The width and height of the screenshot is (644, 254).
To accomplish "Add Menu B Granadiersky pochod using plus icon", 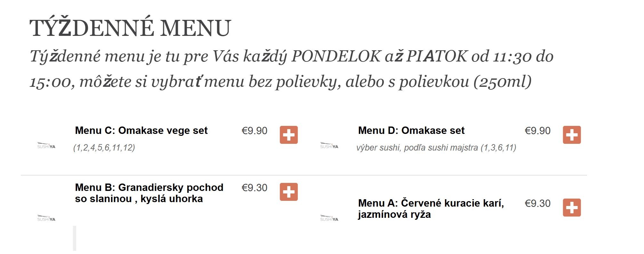I will point(289,192).
